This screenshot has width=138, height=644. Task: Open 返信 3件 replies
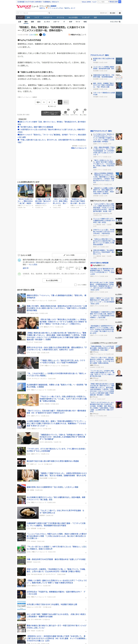[26, 268]
